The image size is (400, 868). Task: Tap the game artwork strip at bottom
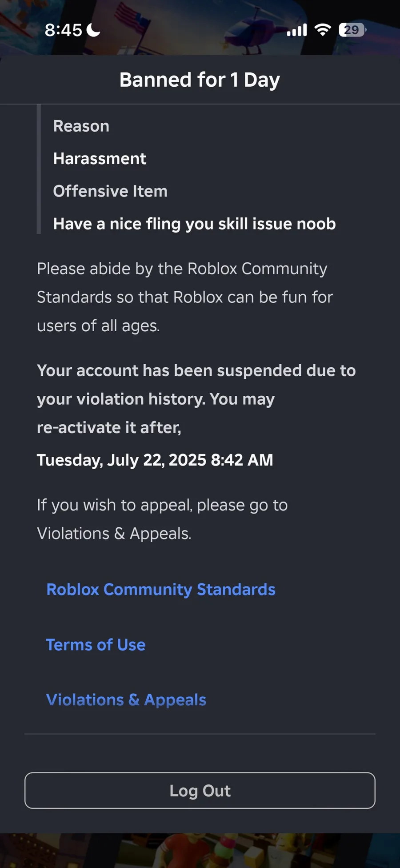200,850
